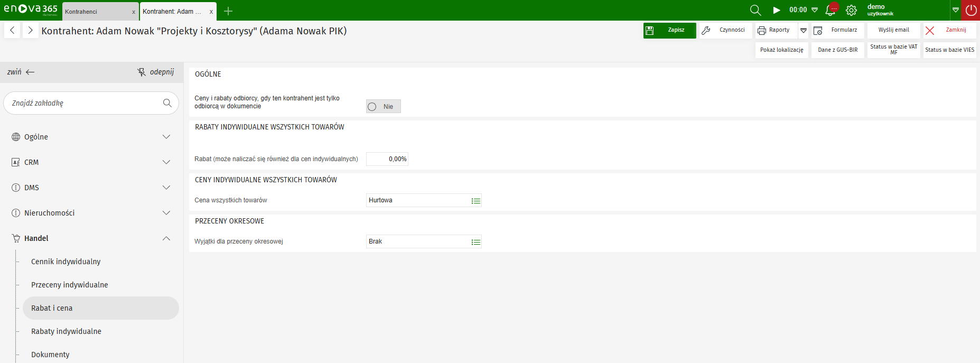
Task: Add a new tab with plus icon
Action: 228,11
